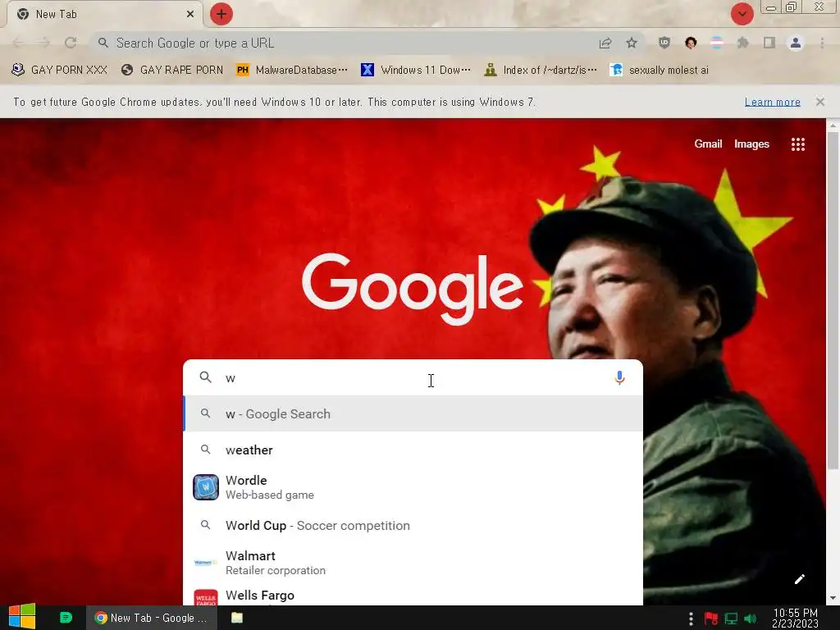Show hidden tray icons via three dots
840x630 pixels.
pyautogui.click(x=691, y=619)
